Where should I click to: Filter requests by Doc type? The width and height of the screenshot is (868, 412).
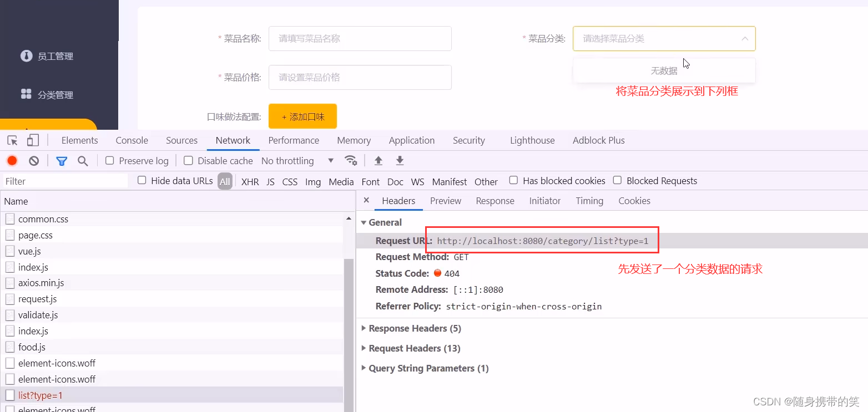pyautogui.click(x=395, y=182)
